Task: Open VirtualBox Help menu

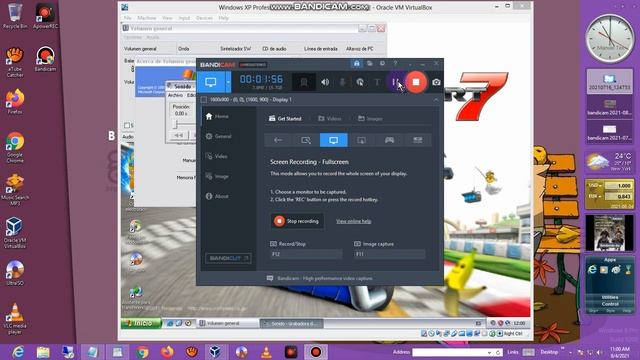Action: coord(223,18)
